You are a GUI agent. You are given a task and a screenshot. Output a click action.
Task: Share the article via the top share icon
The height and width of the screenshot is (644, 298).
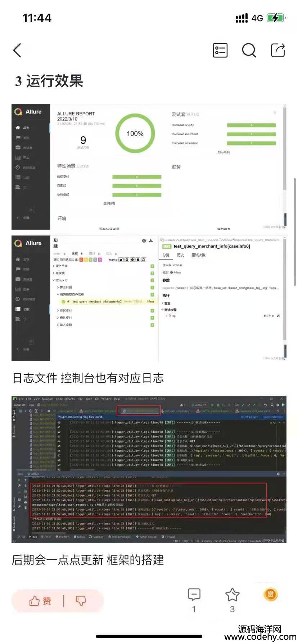(x=278, y=50)
